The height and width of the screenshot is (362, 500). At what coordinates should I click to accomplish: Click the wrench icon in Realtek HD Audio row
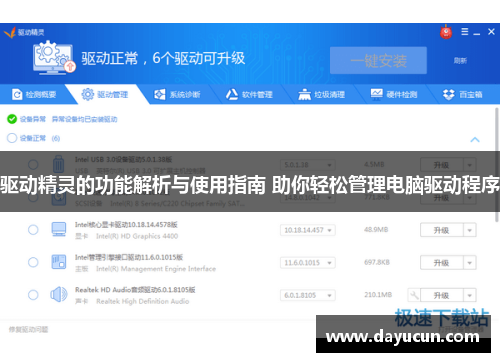pos(414,295)
